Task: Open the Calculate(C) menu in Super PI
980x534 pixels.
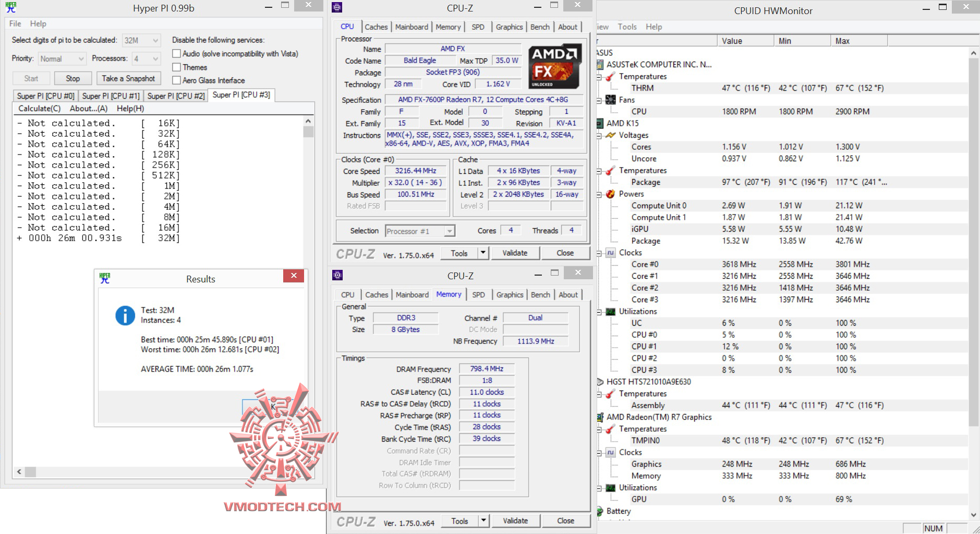Action: point(40,109)
